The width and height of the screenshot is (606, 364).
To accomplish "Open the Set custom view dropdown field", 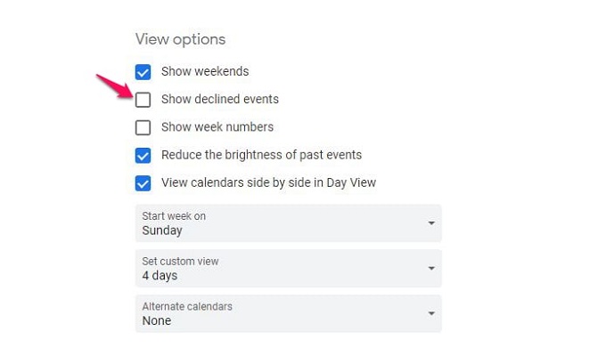I will pos(288,268).
